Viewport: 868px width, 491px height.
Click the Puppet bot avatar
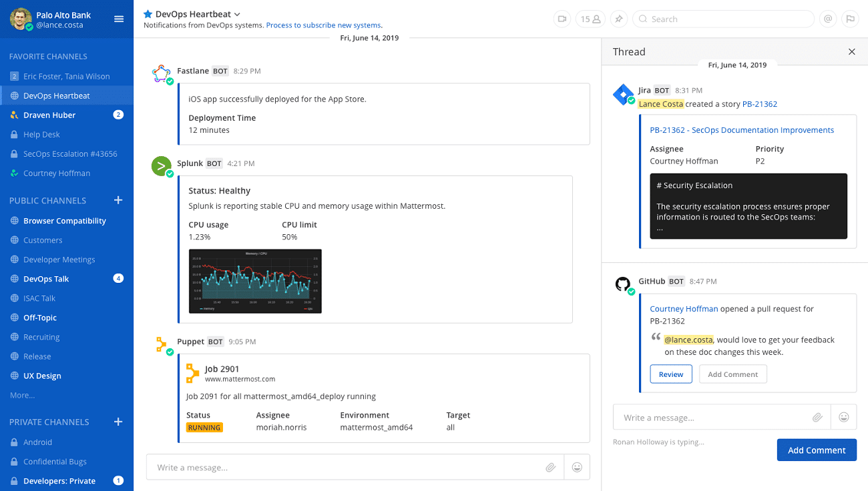pos(161,344)
